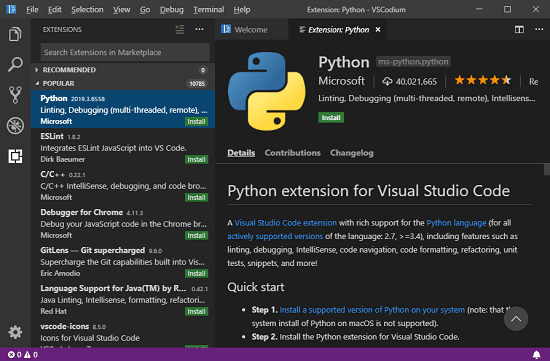Open the Terminal menu

(x=209, y=9)
